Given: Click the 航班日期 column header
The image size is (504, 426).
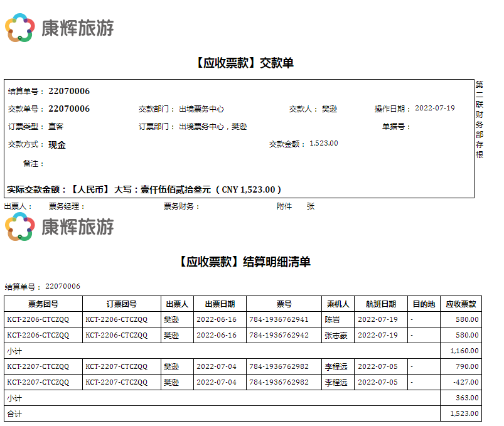Looking at the screenshot, I should [x=380, y=304].
